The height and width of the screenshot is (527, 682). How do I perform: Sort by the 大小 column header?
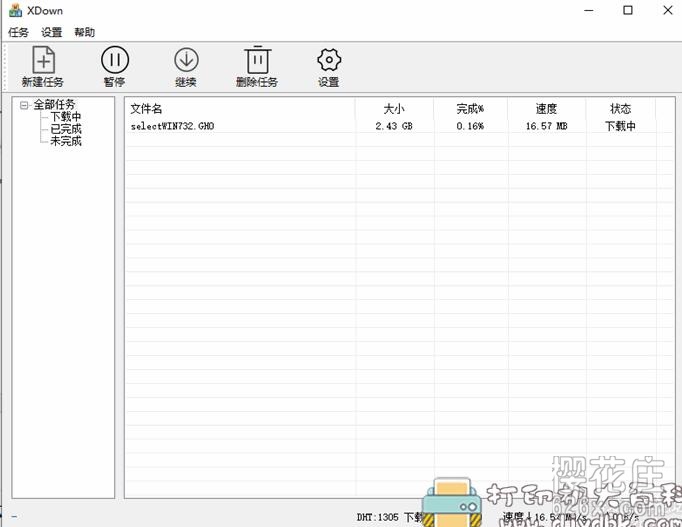[x=394, y=109]
